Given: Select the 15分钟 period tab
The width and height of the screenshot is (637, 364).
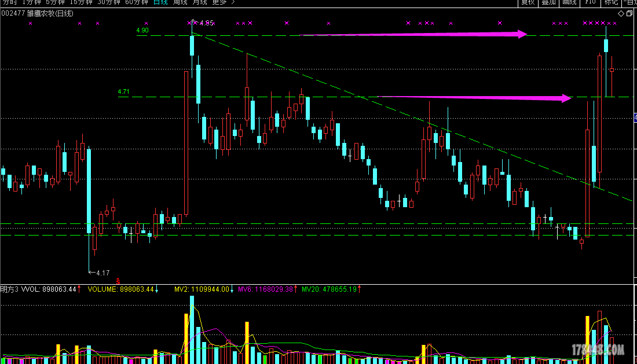Looking at the screenshot, I should [81, 2].
